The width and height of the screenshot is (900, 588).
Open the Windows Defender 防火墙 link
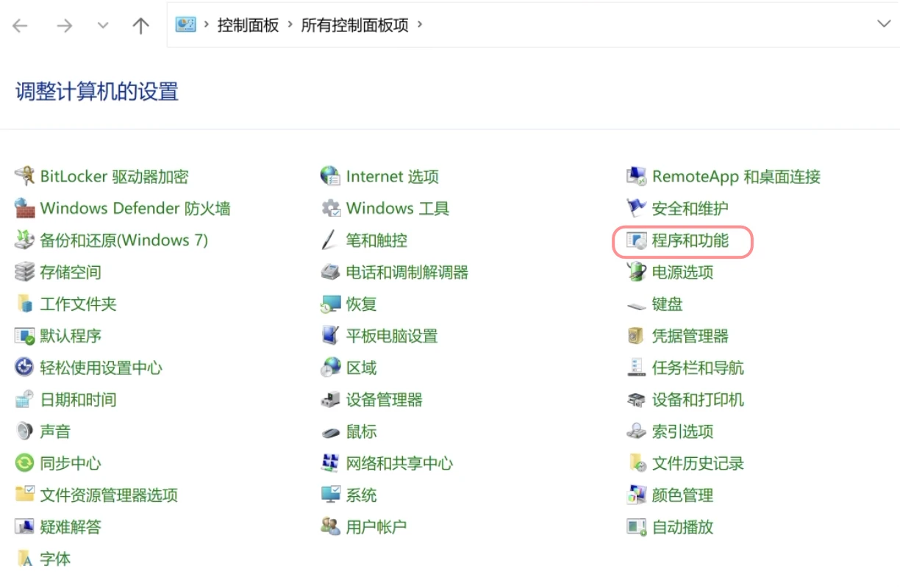pyautogui.click(x=135, y=209)
